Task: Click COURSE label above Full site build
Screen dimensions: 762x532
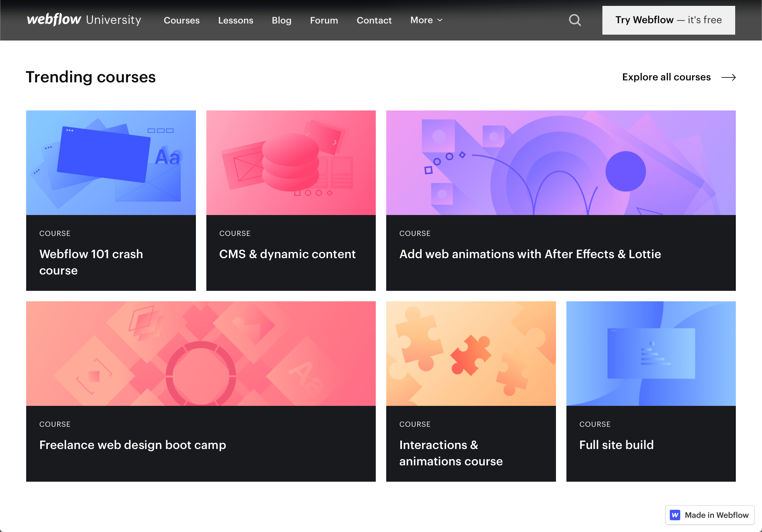Action: tap(595, 424)
